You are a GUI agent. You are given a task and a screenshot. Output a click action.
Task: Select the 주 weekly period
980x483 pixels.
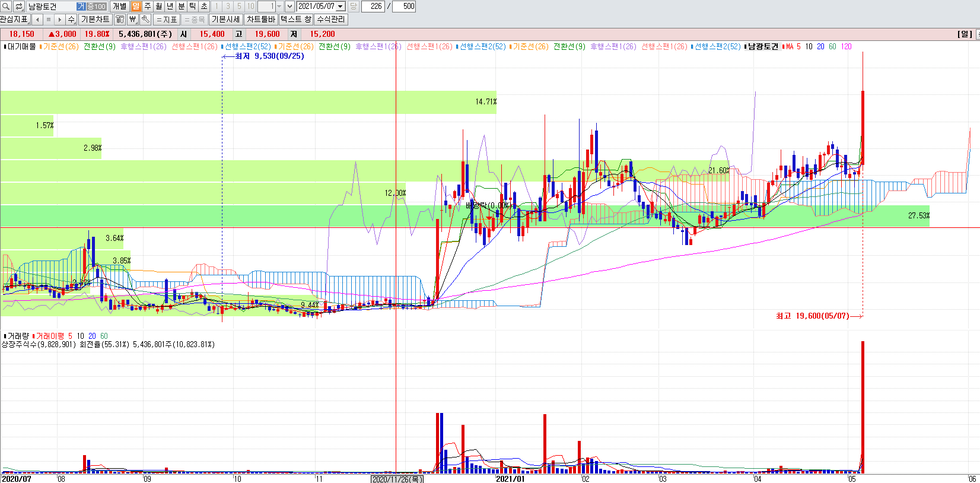tap(148, 6)
